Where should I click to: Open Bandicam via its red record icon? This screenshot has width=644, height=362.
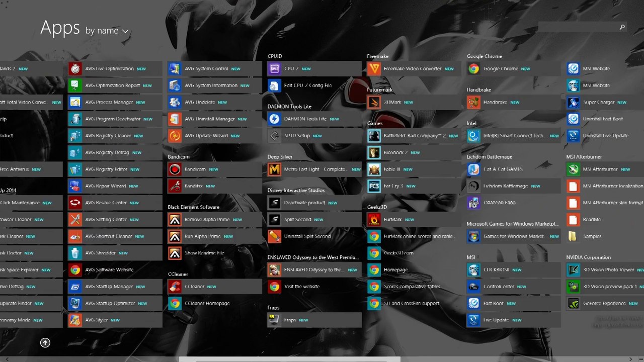175,169
